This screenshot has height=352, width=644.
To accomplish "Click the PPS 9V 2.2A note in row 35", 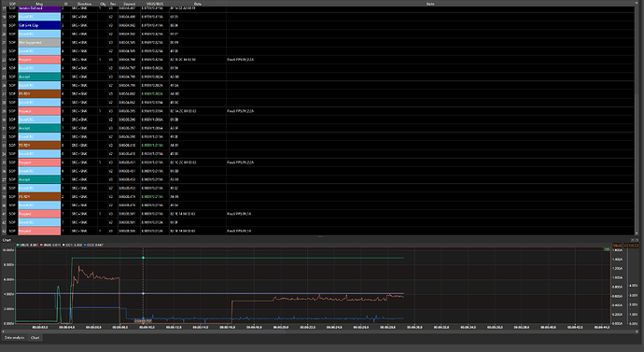I will pos(240,162).
